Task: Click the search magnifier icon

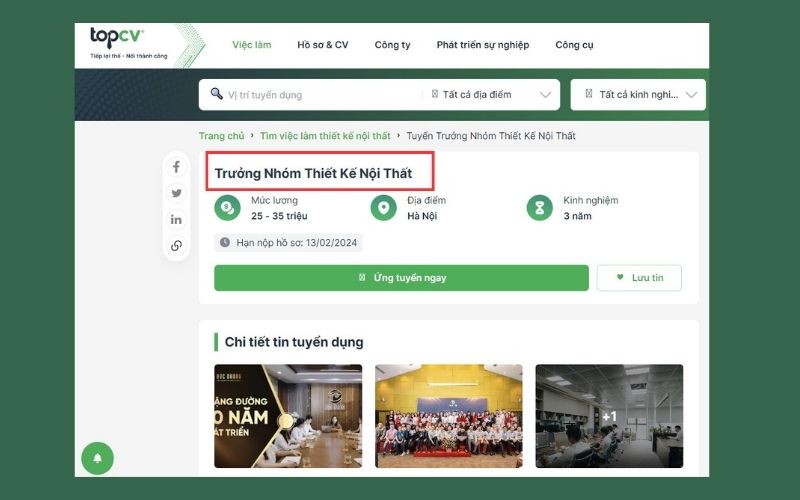Action: click(216, 94)
